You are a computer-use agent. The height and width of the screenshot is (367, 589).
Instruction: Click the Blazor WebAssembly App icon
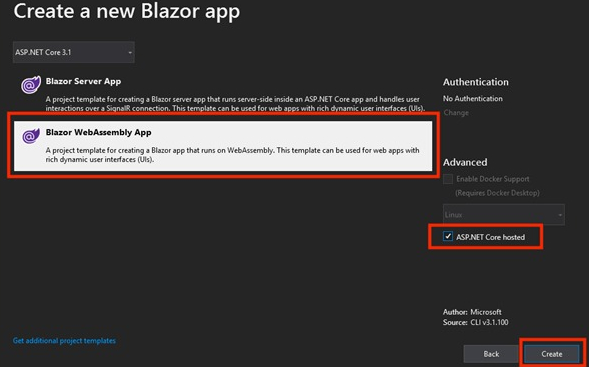pos(30,136)
